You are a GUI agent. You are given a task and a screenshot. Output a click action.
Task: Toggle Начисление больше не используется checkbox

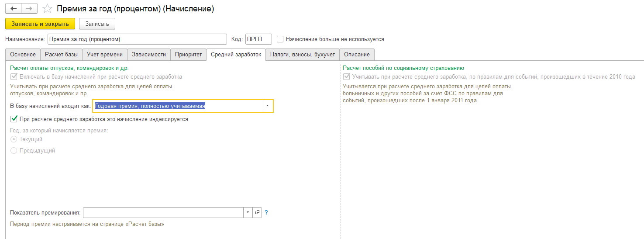[280, 39]
